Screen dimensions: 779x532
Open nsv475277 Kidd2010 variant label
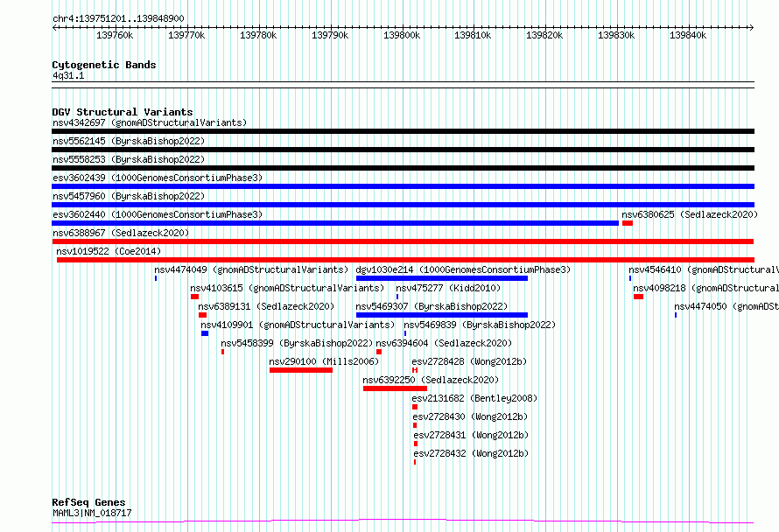coord(448,288)
